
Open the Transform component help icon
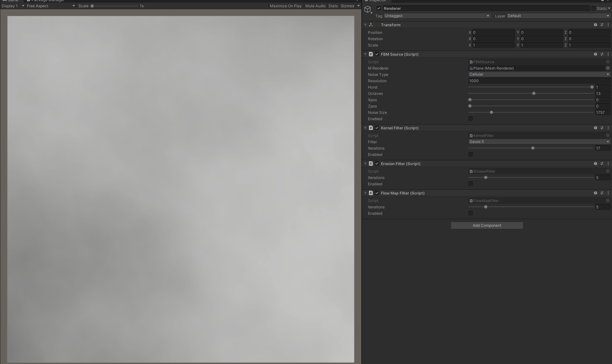595,25
